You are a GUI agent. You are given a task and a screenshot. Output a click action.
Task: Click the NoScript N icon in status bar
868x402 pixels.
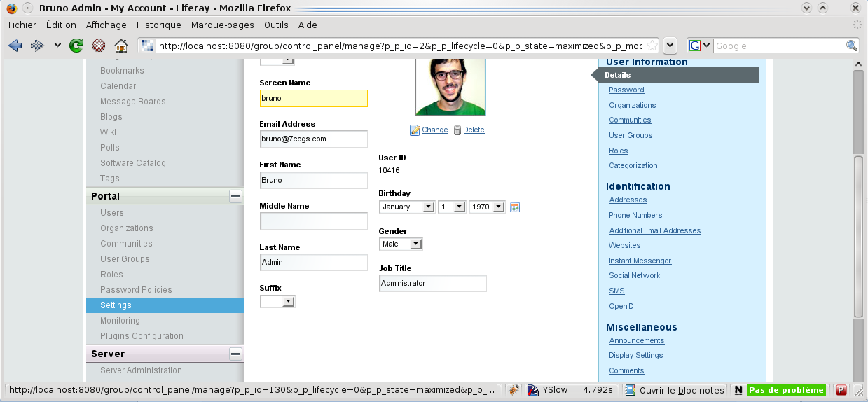tap(738, 390)
